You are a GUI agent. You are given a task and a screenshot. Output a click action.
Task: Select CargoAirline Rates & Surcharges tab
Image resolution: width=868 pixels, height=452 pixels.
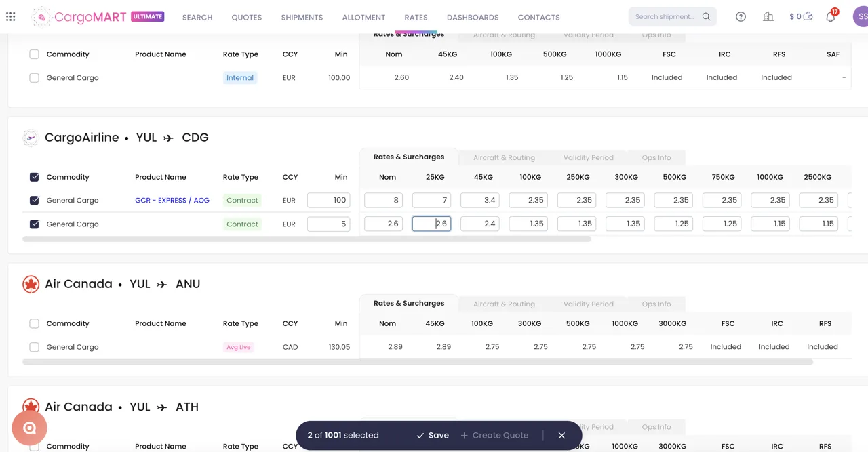pos(409,157)
